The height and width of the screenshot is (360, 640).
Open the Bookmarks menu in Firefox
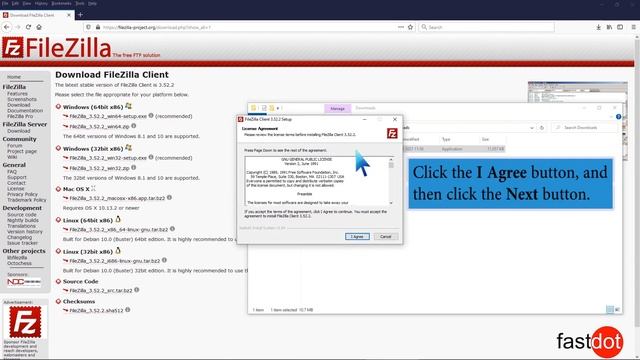click(x=61, y=3)
